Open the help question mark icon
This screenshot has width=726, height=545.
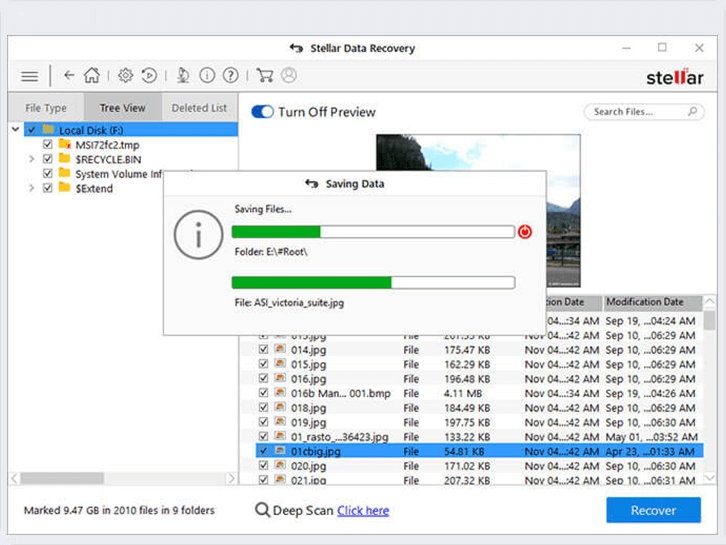[231, 75]
